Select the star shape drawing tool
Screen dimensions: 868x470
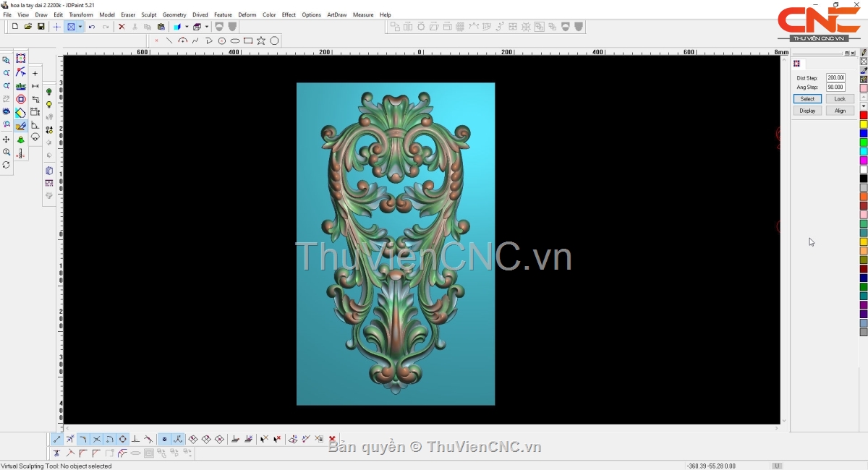[x=261, y=40]
